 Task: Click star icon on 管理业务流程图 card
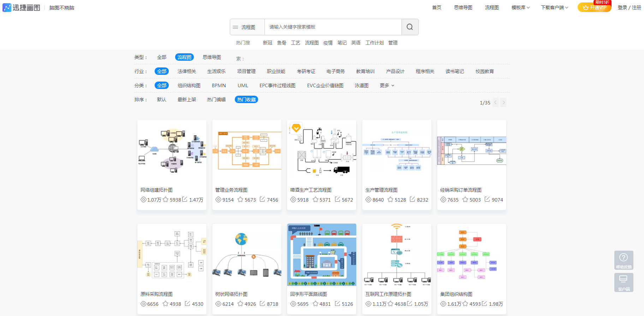coord(240,199)
